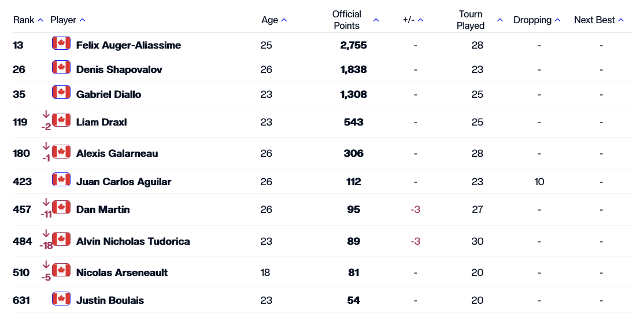644x324 pixels.
Task: Sort by Age column header
Action: coord(284,20)
